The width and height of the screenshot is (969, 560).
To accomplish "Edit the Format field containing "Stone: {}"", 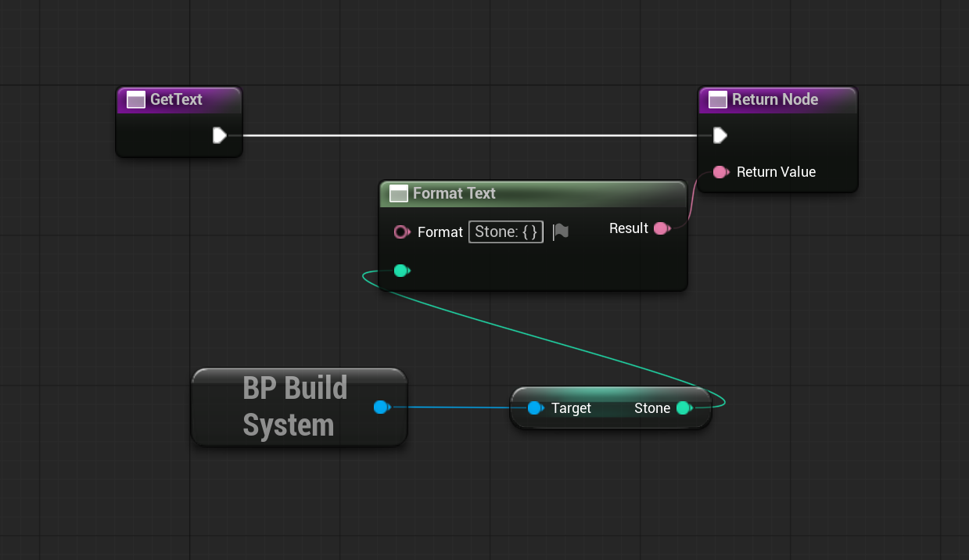I will click(505, 232).
